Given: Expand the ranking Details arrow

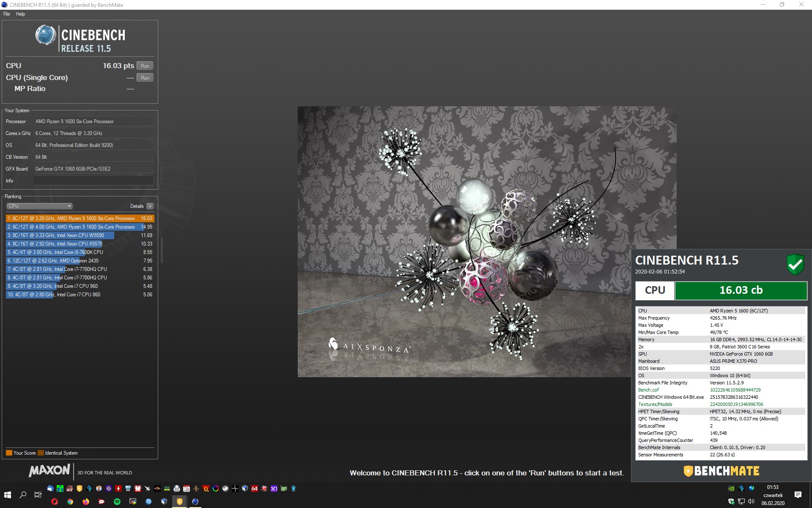Looking at the screenshot, I should 150,206.
